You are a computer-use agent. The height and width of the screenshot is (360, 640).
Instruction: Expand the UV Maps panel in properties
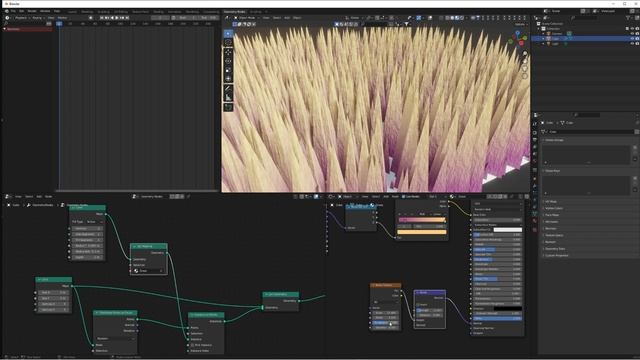point(551,201)
